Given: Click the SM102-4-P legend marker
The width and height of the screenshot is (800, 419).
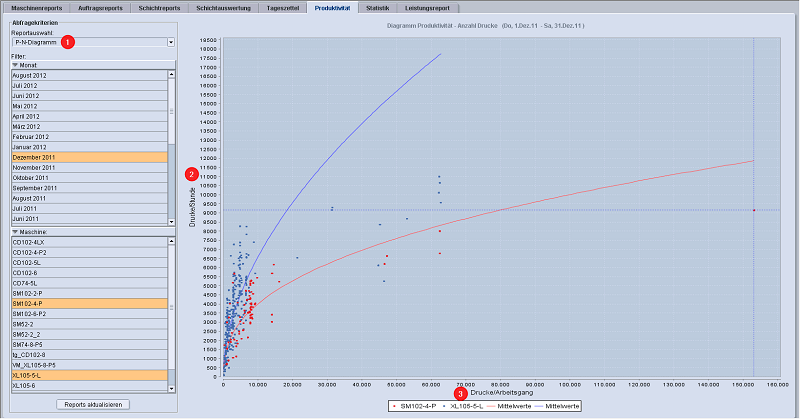Looking at the screenshot, I should pyautogui.click(x=393, y=407).
